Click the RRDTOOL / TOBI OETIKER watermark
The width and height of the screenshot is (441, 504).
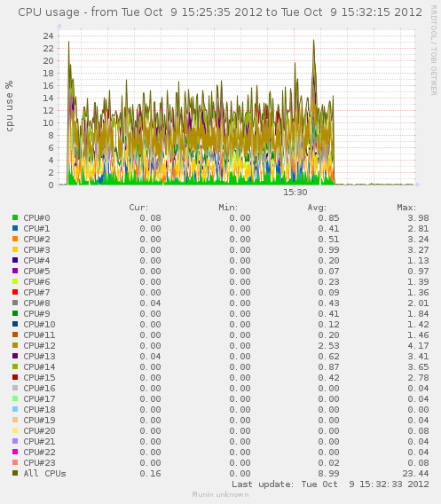tap(433, 51)
